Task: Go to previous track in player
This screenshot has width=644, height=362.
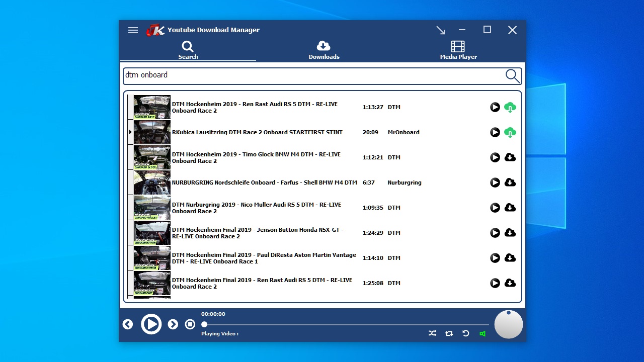Action: pos(128,324)
